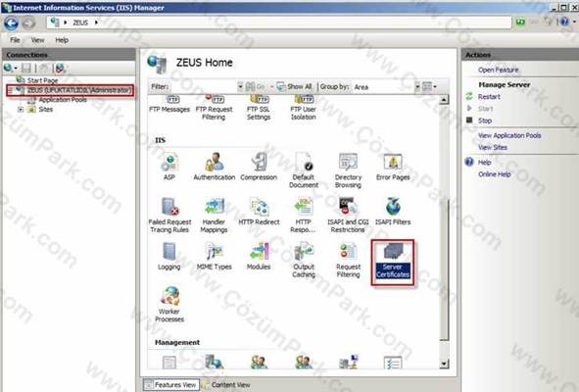
Task: Open the Filter dropdown arrow
Action: click(240, 87)
